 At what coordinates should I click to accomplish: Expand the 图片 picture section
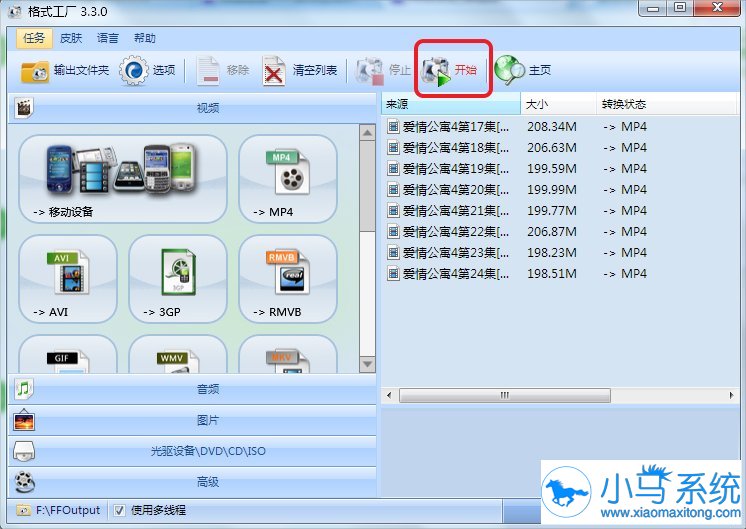coord(192,420)
